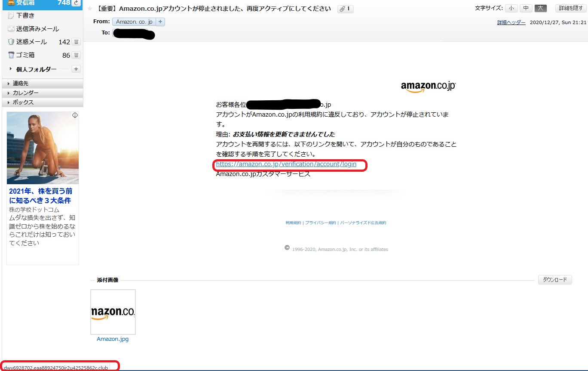The image size is (588, 371).
Task: Open the 詳細ヘッダー link
Action: [x=511, y=22]
